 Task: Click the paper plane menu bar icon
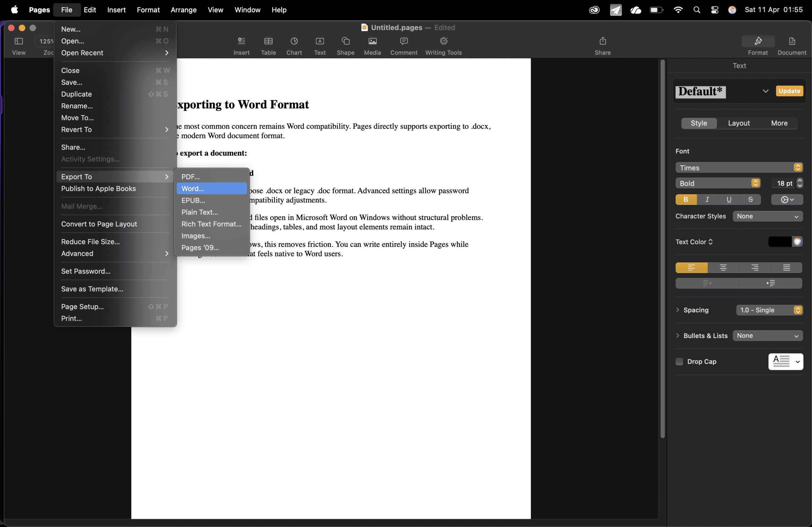click(x=615, y=10)
